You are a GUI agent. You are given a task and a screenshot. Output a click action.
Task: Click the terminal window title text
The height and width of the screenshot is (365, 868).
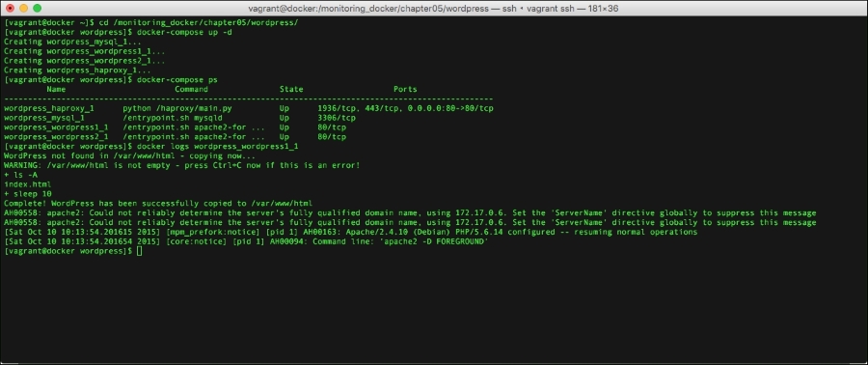pyautogui.click(x=433, y=9)
